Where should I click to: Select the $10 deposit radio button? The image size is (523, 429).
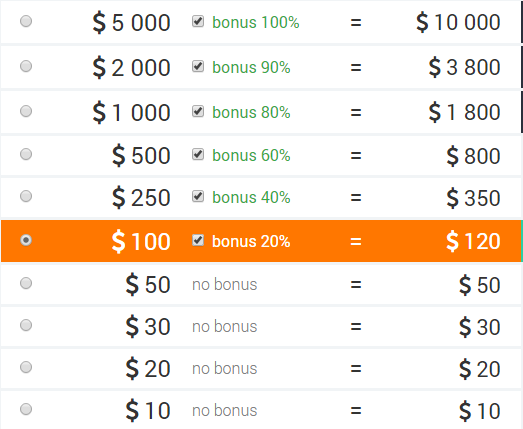pos(26,409)
